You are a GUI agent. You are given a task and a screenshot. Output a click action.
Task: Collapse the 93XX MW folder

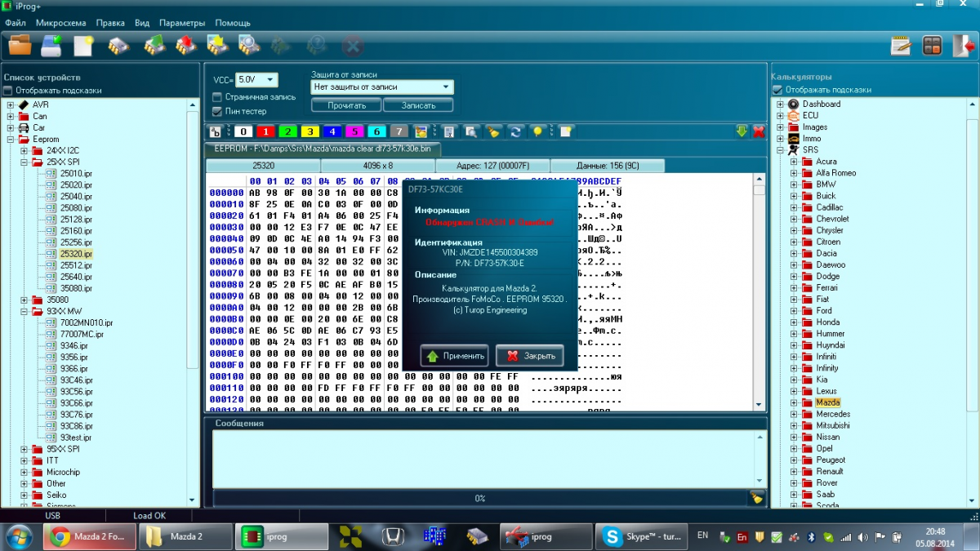point(24,311)
